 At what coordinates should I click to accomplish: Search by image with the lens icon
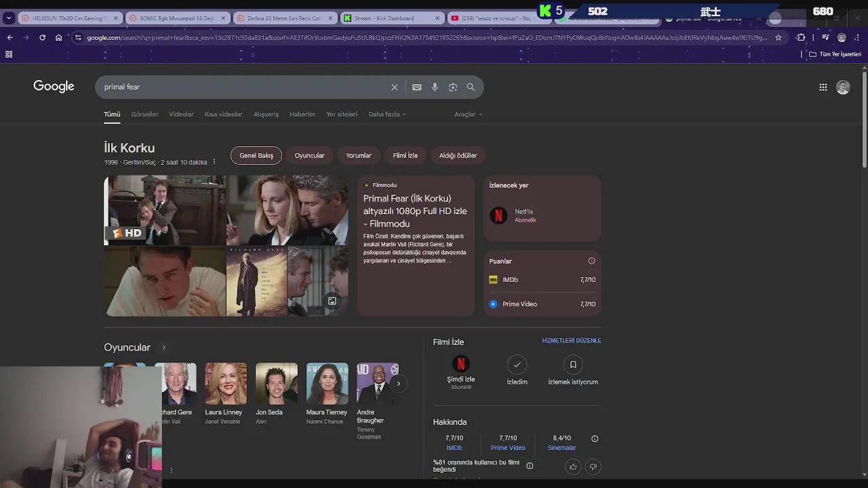point(452,87)
